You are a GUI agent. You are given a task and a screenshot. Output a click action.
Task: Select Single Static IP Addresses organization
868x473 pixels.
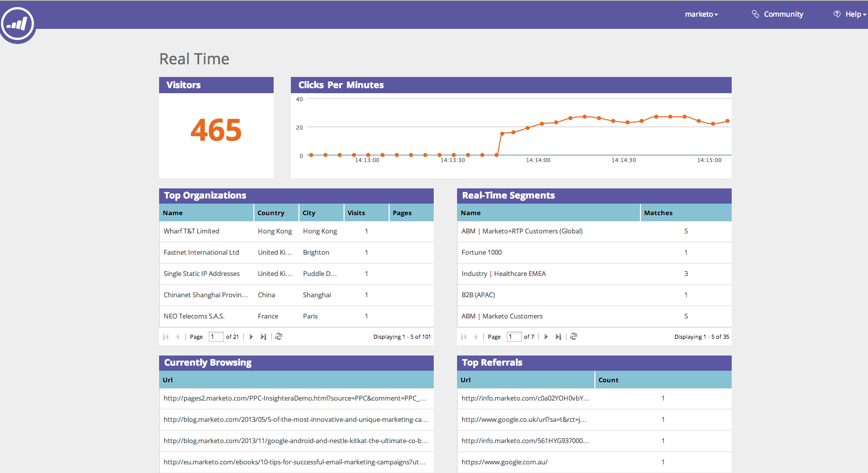point(202,274)
